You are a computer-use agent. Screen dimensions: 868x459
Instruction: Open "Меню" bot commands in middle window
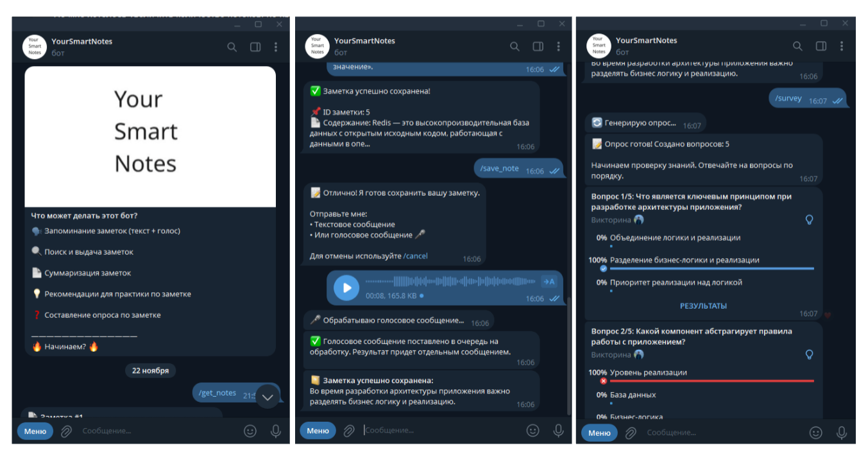(x=318, y=431)
